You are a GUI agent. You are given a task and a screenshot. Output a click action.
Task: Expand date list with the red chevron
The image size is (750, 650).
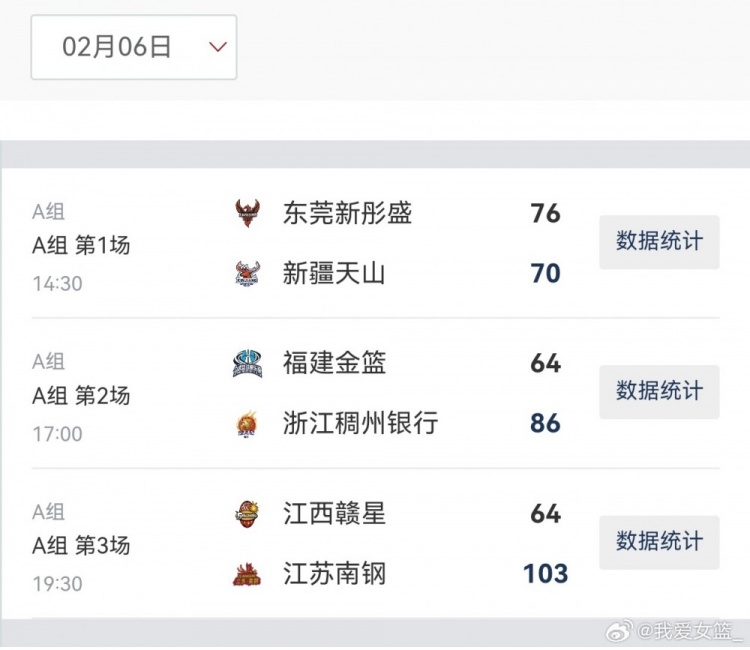217,47
